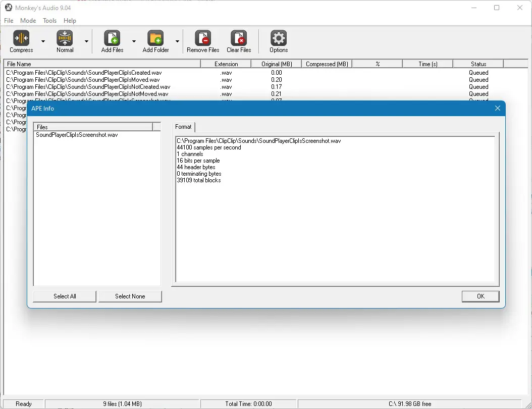Click the 1 channels line

pyautogui.click(x=190, y=154)
